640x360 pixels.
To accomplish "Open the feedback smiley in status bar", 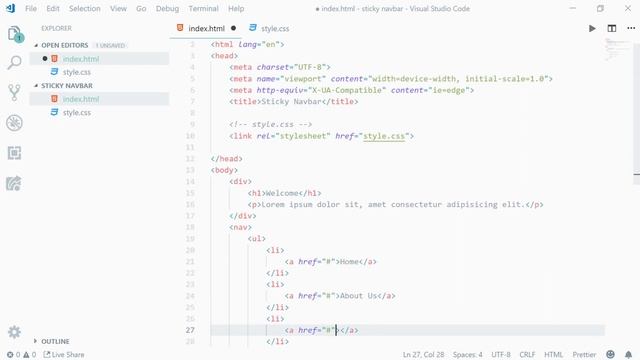I will (x=610, y=355).
